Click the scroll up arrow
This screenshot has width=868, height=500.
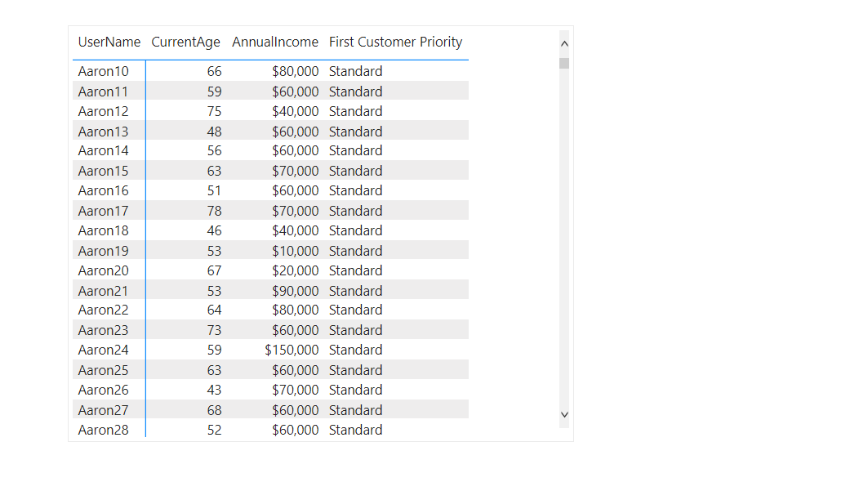(x=564, y=44)
